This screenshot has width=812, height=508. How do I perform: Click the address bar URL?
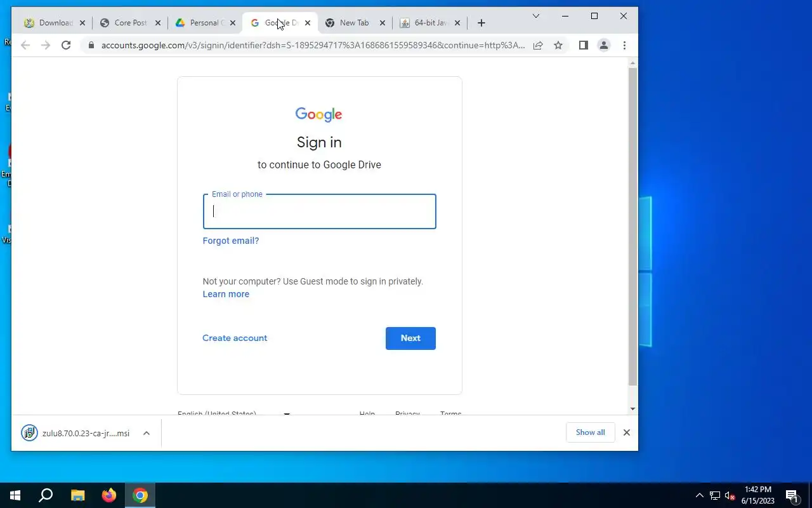click(x=313, y=45)
